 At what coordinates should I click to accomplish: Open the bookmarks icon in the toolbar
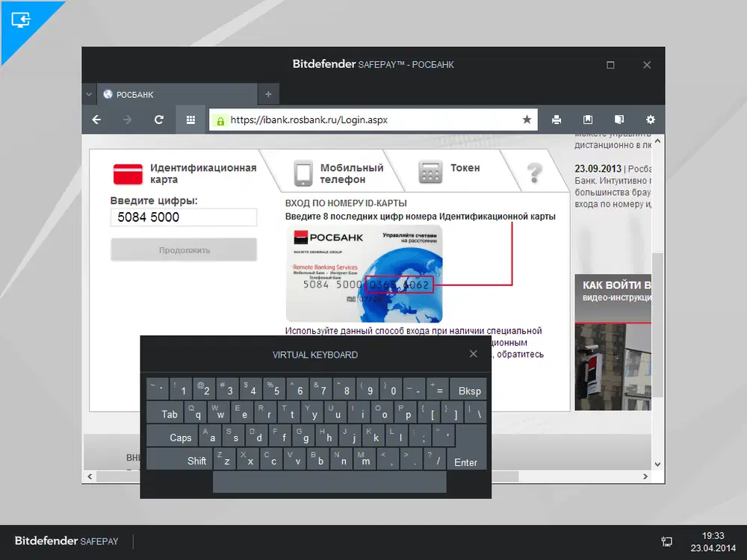click(x=587, y=119)
